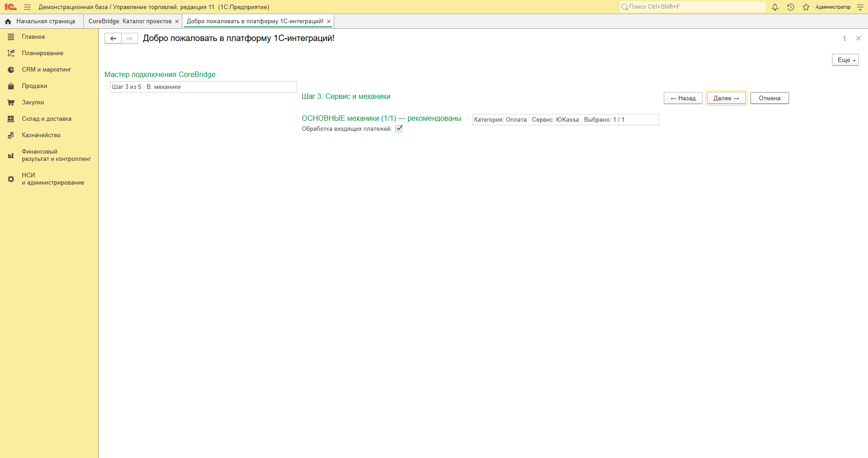The height and width of the screenshot is (458, 868).
Task: Toggle Обработка входящих платежей checkbox
Action: pyautogui.click(x=399, y=129)
